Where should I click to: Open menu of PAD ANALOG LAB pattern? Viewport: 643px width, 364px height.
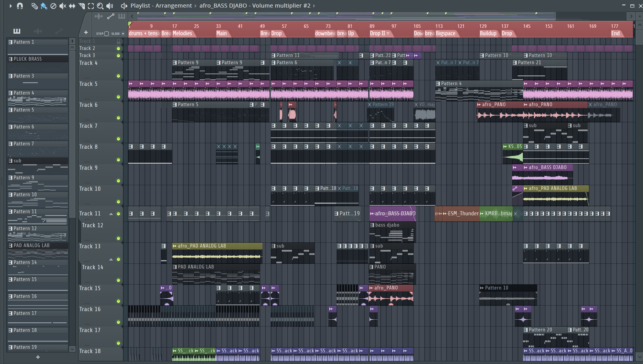[10, 246]
